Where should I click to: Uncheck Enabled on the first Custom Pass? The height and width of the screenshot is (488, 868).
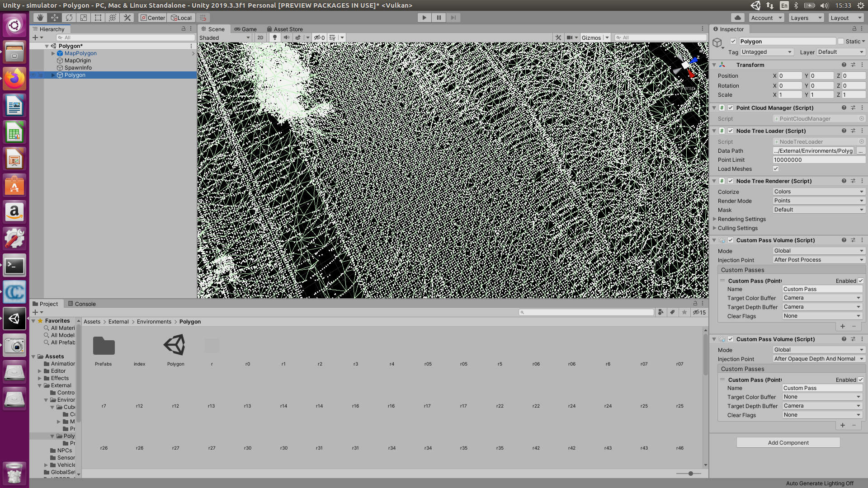(861, 281)
